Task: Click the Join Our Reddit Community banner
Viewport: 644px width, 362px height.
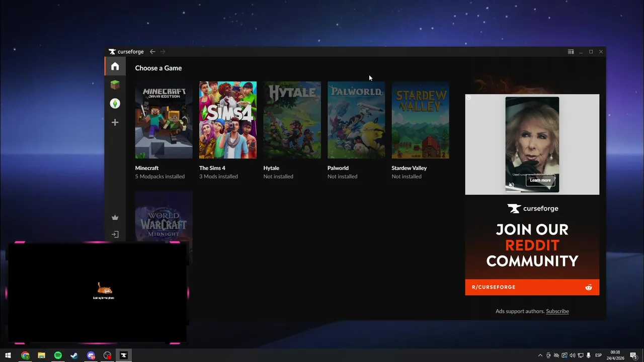Action: [532, 245]
